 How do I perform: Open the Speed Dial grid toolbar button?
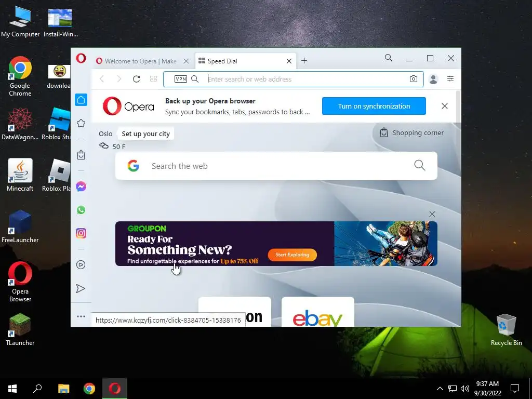[x=153, y=79]
